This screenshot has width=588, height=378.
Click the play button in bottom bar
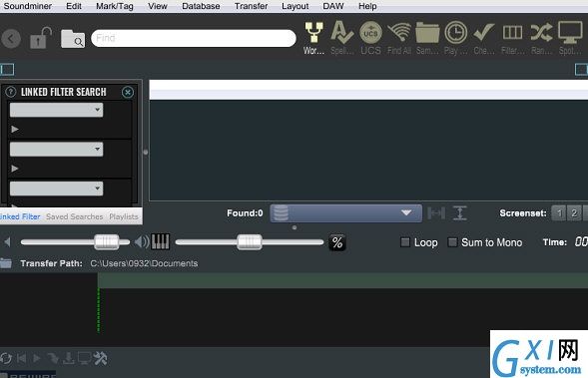click(x=36, y=358)
